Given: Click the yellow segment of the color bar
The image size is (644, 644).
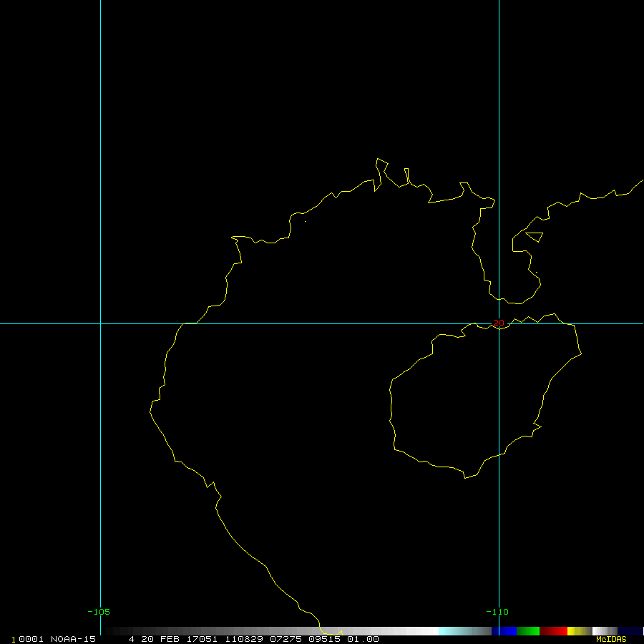Looking at the screenshot, I should point(574,631).
